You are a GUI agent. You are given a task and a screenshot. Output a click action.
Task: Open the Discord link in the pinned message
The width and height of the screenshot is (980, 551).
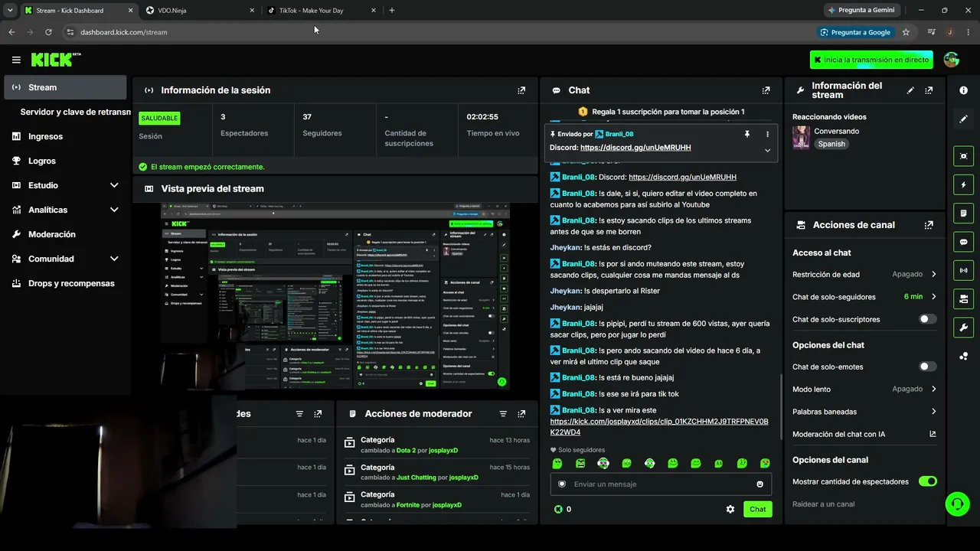tap(635, 148)
